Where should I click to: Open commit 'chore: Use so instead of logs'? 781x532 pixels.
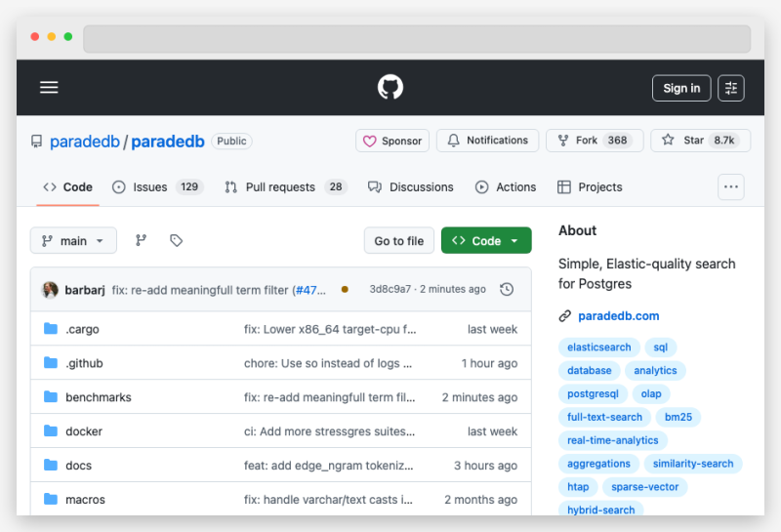click(328, 363)
